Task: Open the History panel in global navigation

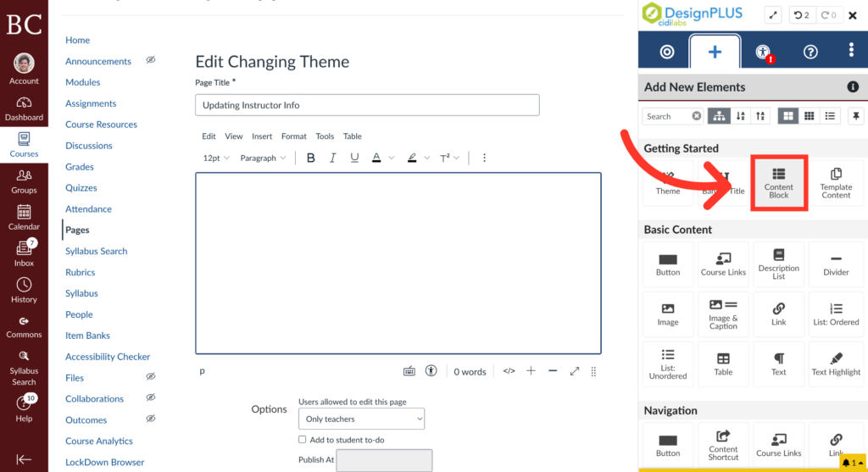Action: [x=24, y=291]
